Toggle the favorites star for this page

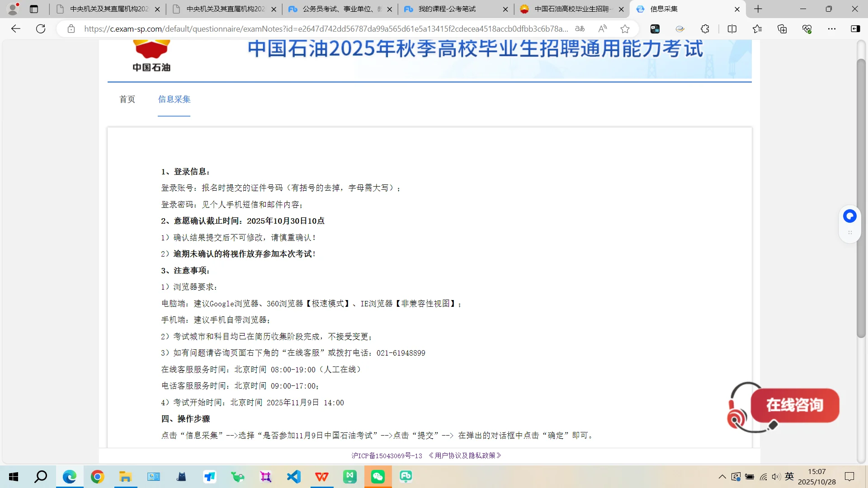[x=625, y=28]
